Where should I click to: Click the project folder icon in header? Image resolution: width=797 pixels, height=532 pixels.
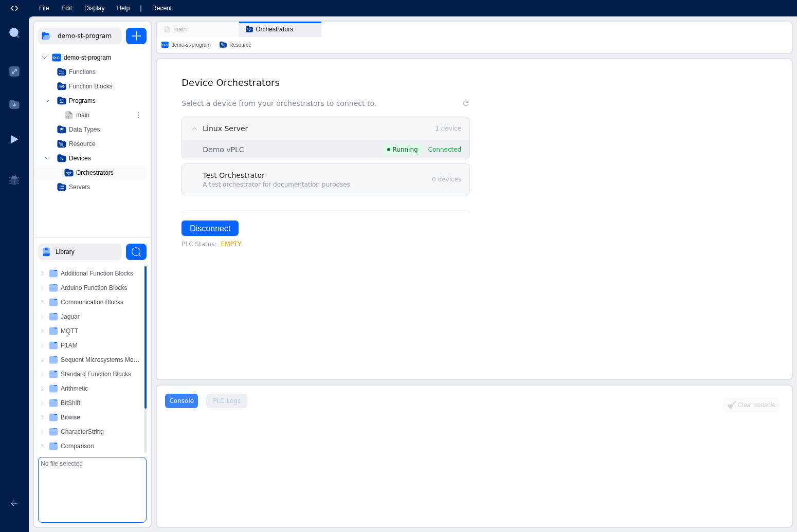click(x=46, y=36)
